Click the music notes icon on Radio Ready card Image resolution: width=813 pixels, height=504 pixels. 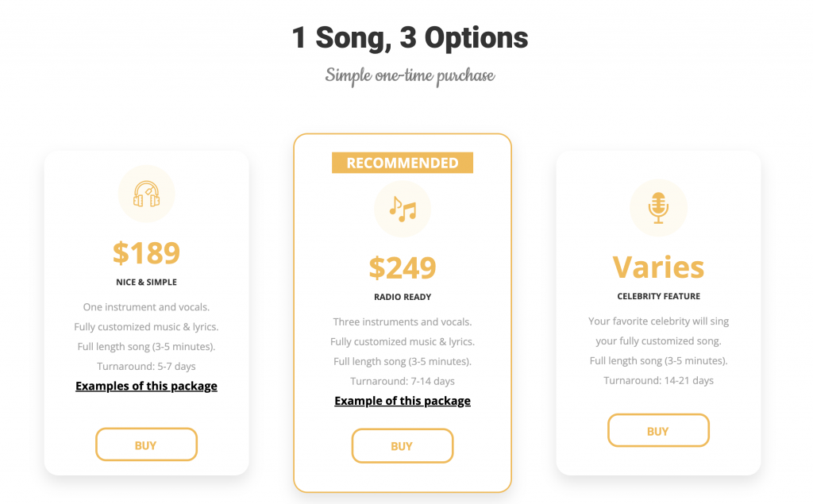pyautogui.click(x=403, y=209)
